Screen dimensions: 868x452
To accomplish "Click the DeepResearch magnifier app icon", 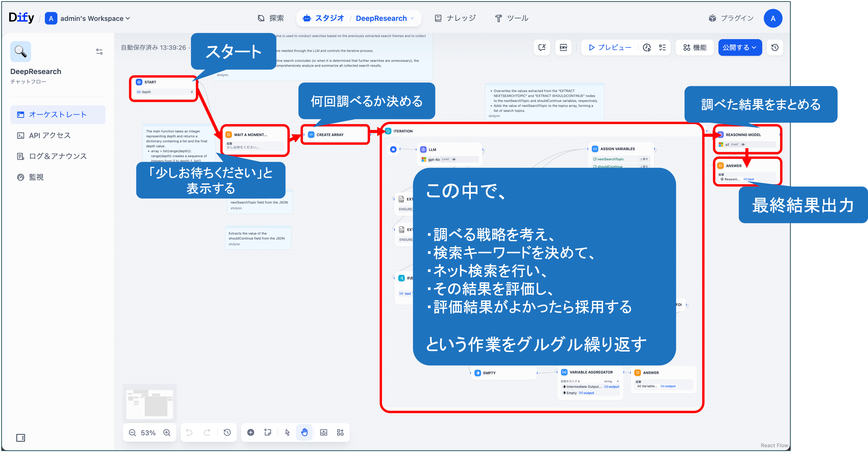I will pos(21,52).
